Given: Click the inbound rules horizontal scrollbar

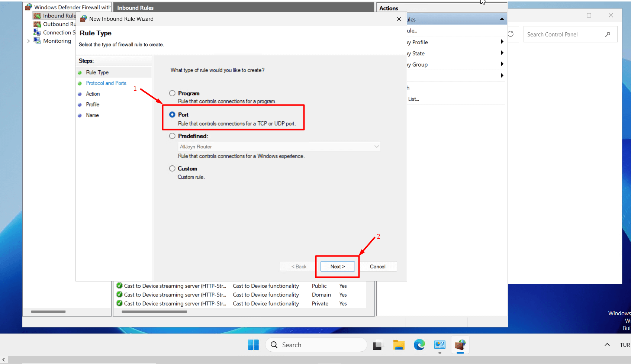Looking at the screenshot, I should pos(154,312).
